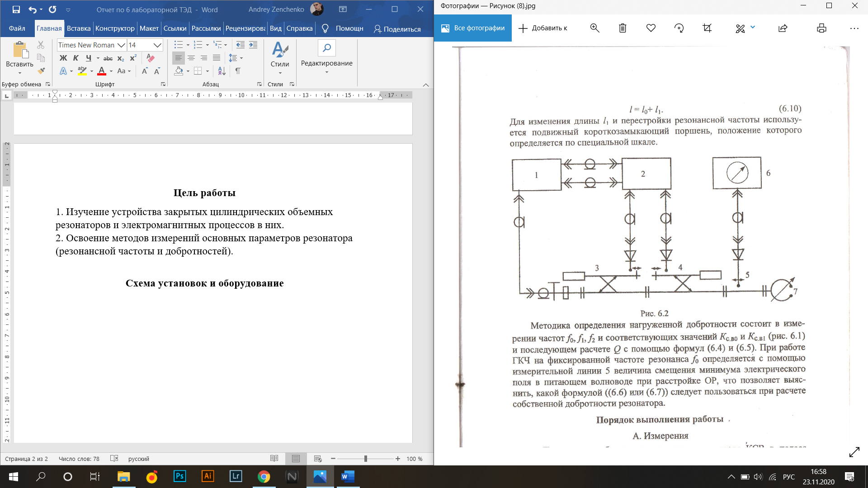This screenshot has width=868, height=488.
Task: Toggle strikethrough formatting
Action: [x=108, y=58]
